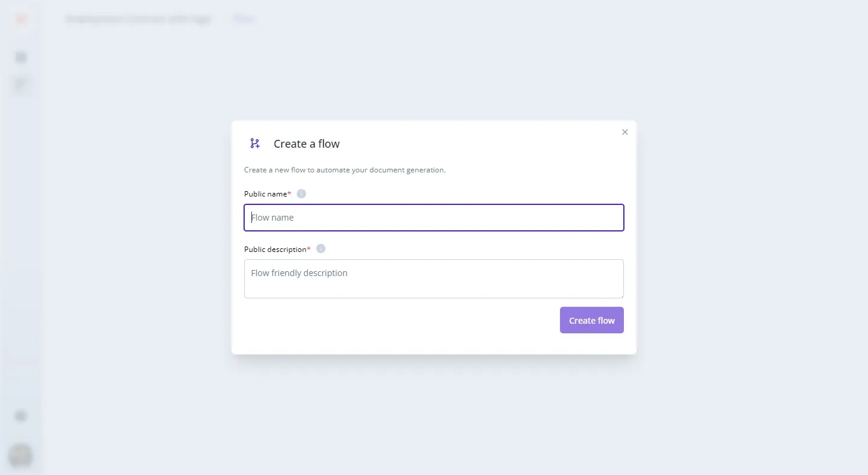The width and height of the screenshot is (868, 475).
Task: Click the info icon beside Public description
Action: point(321,248)
